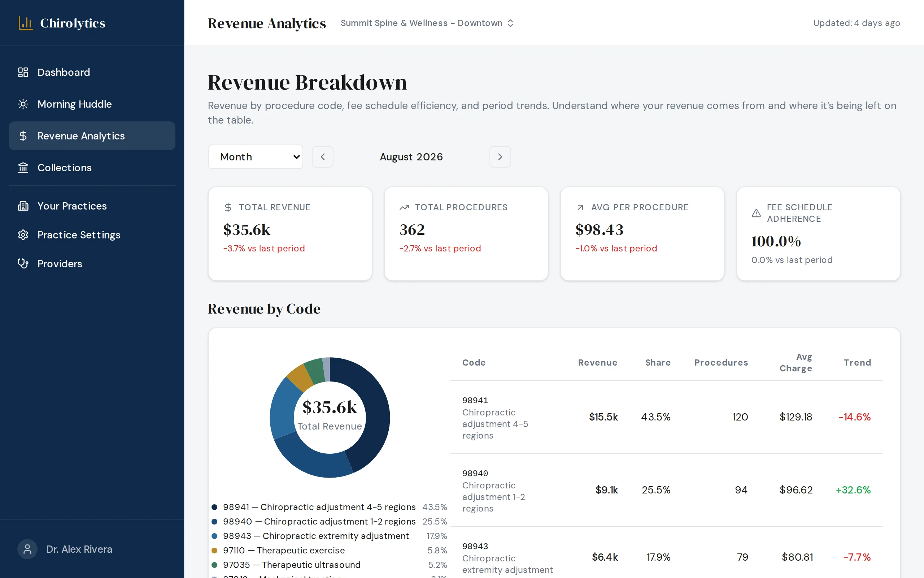
Task: Click the 98943 Chiropractic extremity adjustment legend entry
Action: (x=329, y=536)
